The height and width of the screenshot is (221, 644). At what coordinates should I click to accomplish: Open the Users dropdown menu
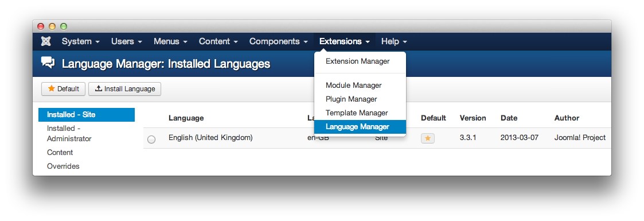click(127, 41)
